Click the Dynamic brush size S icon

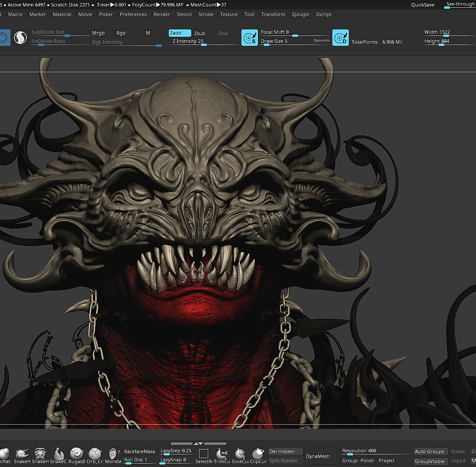250,38
